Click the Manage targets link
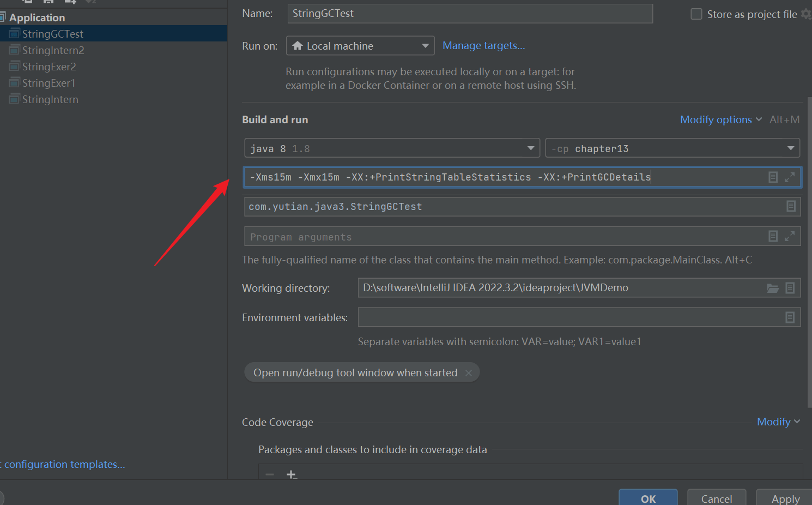This screenshot has width=812, height=505. coord(483,46)
